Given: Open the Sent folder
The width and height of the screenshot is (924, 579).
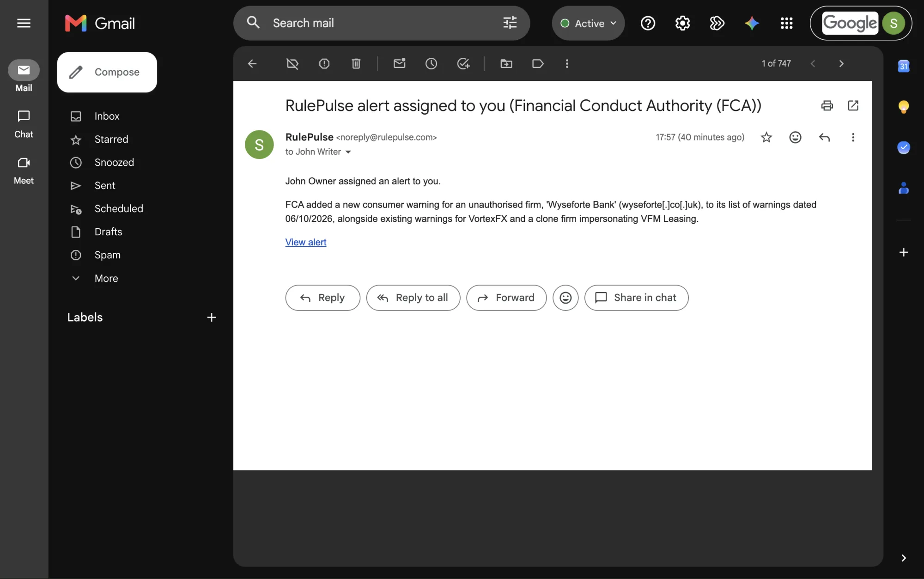Looking at the screenshot, I should click(105, 185).
